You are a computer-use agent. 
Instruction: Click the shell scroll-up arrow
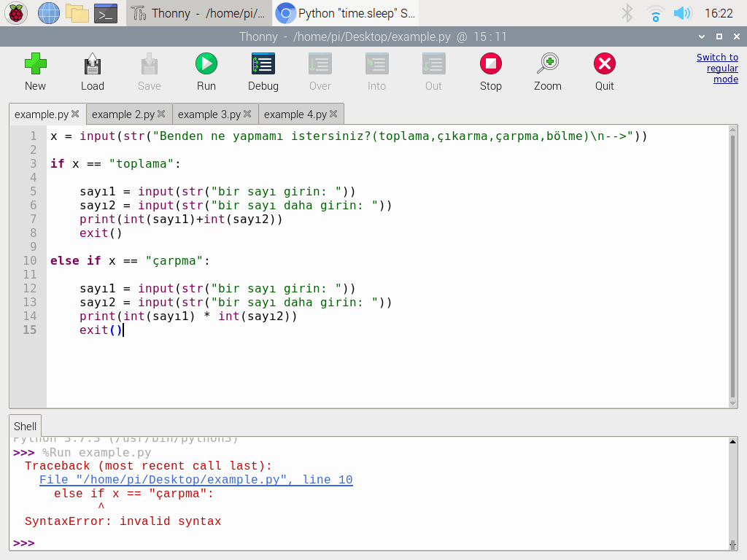pyautogui.click(x=732, y=441)
